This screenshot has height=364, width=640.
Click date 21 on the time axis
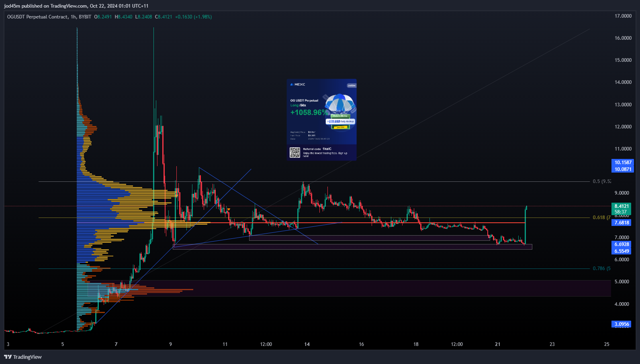(x=498, y=344)
